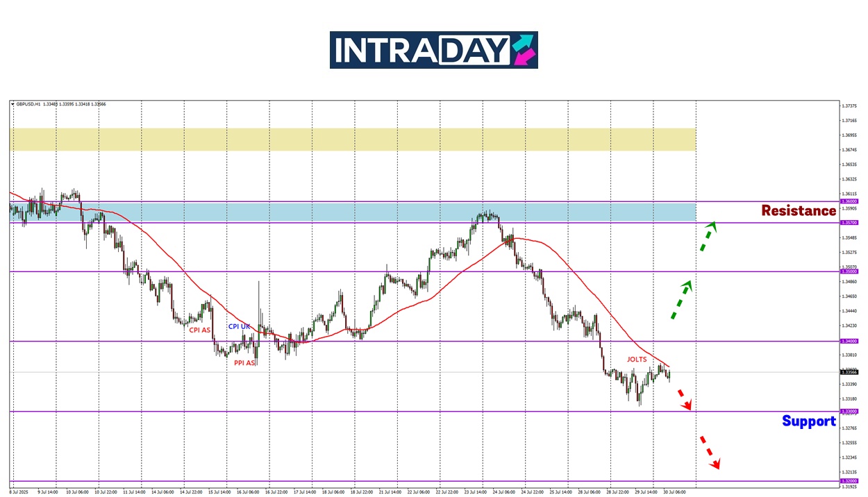The height and width of the screenshot is (497, 868).
Task: Select the CPI UK event label
Action: [x=239, y=326]
